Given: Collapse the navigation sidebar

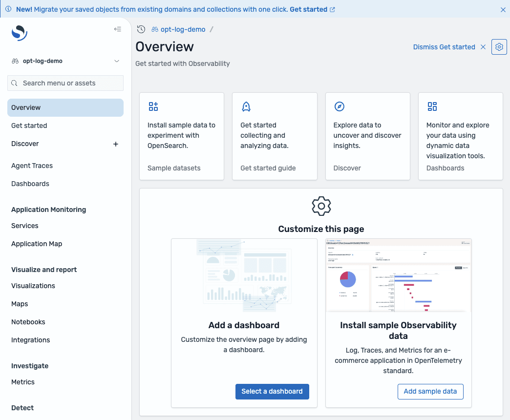Looking at the screenshot, I should [x=117, y=29].
